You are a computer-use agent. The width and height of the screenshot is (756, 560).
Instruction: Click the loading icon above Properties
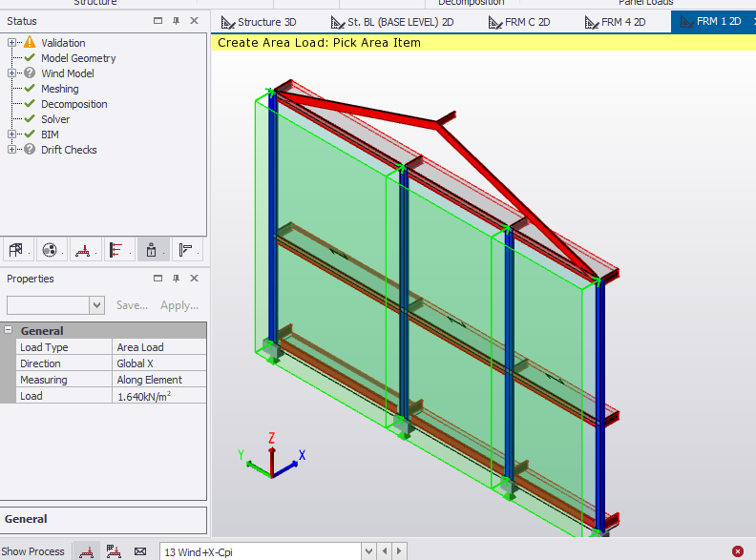83,250
